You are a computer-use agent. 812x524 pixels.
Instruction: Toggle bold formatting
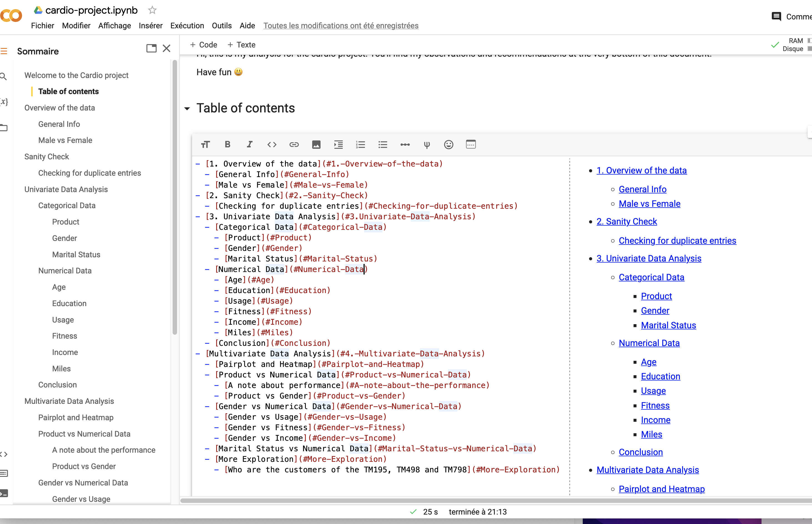tap(227, 144)
